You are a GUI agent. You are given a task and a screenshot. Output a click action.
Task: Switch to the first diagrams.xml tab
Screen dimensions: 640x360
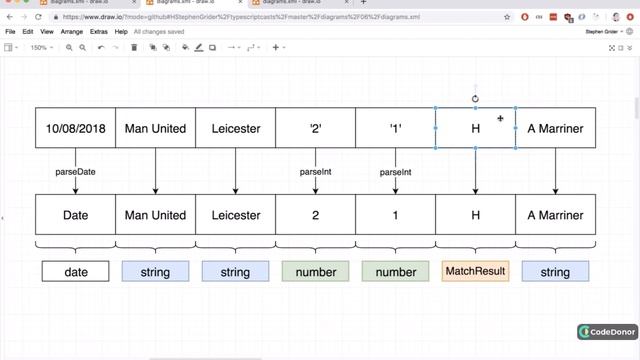point(89,2)
